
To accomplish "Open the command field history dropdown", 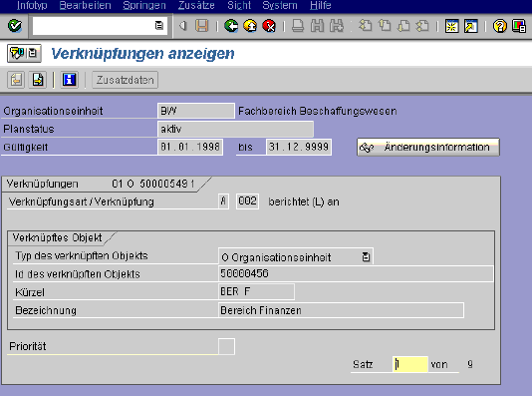I will click(x=158, y=26).
